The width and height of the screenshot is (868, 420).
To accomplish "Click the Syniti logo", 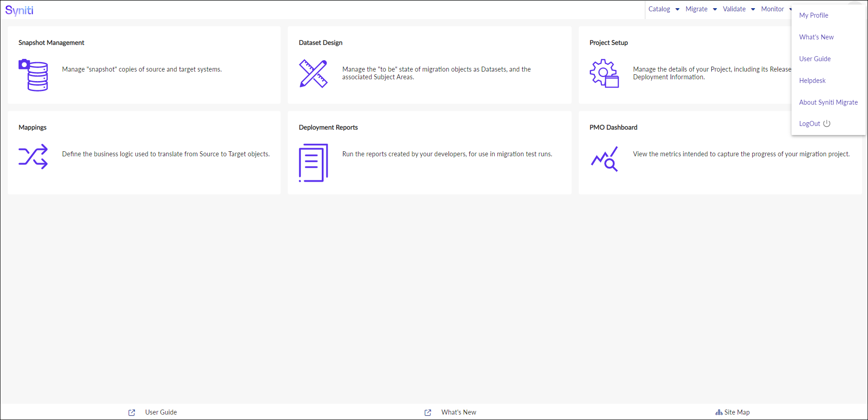I will pyautogui.click(x=19, y=10).
